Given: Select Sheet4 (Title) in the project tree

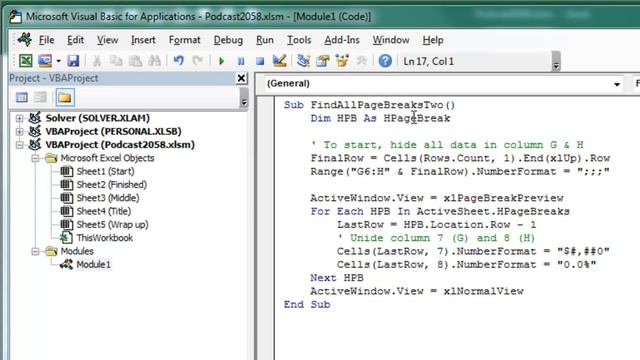Looking at the screenshot, I should tap(104, 211).
